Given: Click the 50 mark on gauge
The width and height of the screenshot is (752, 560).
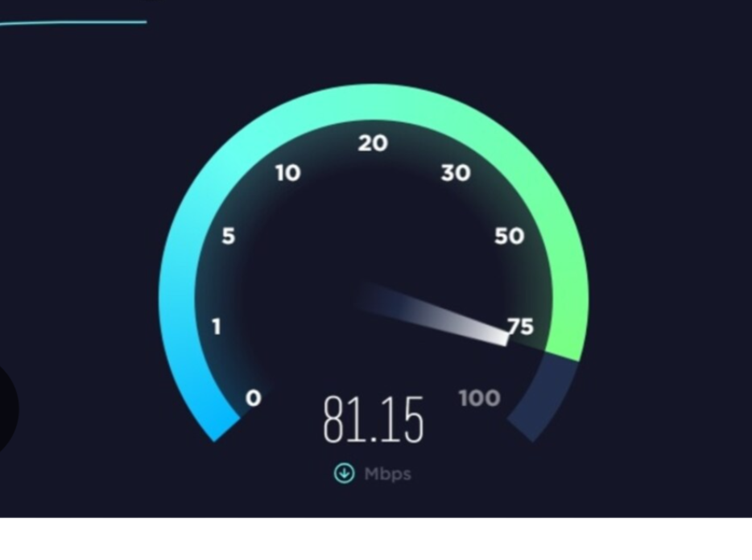Looking at the screenshot, I should (x=510, y=236).
